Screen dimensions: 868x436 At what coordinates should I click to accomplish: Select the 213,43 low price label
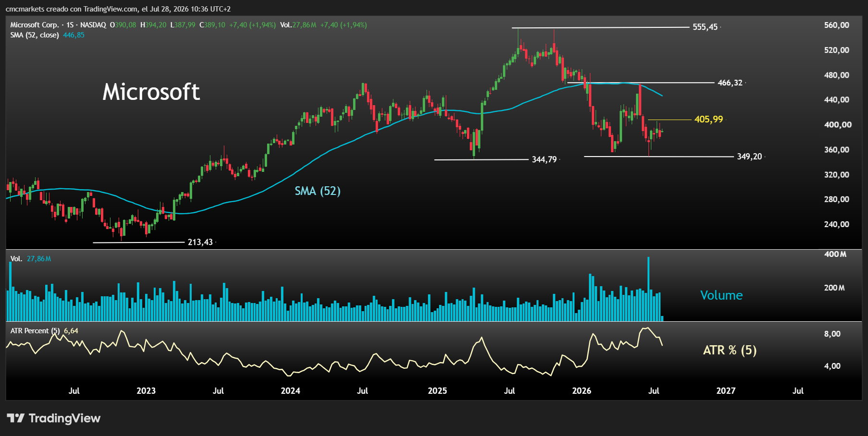pyautogui.click(x=200, y=242)
